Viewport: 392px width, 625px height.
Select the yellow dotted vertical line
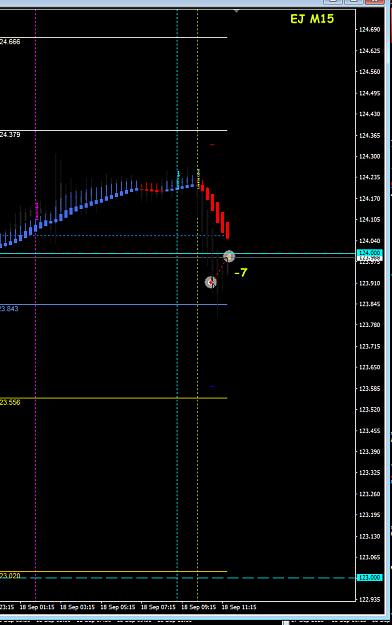197,305
